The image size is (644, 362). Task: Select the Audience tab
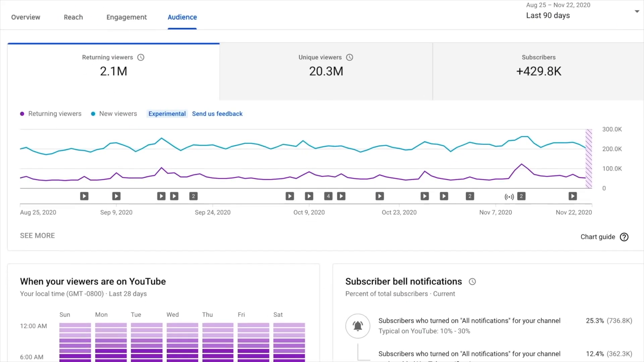[182, 17]
